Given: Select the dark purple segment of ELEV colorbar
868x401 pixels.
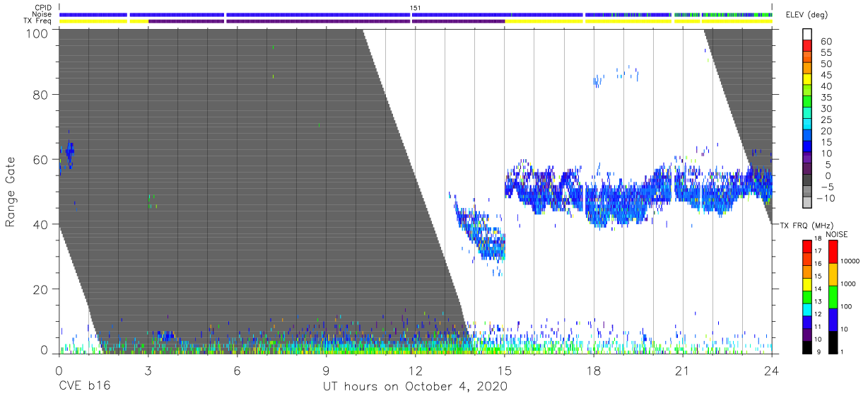Looking at the screenshot, I should 807,168.
